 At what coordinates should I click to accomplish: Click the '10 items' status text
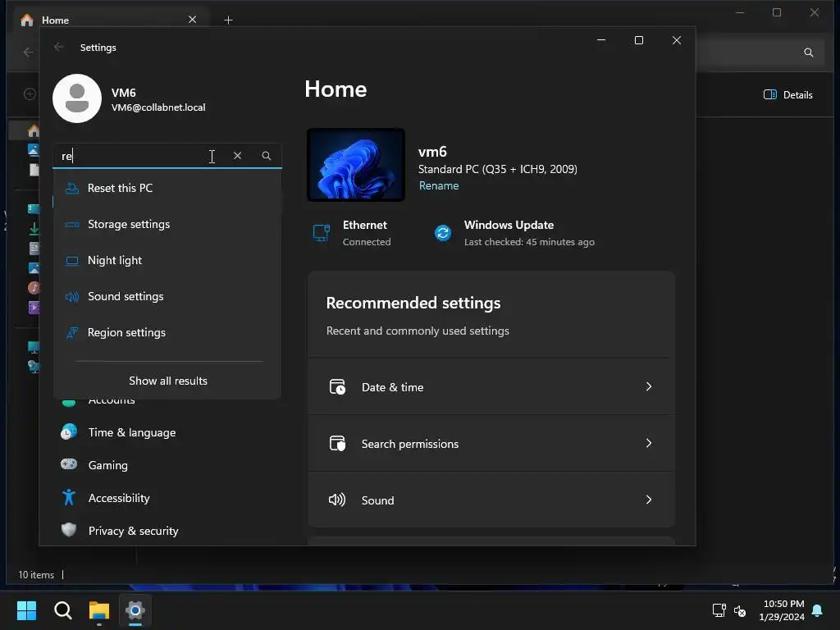click(36, 575)
